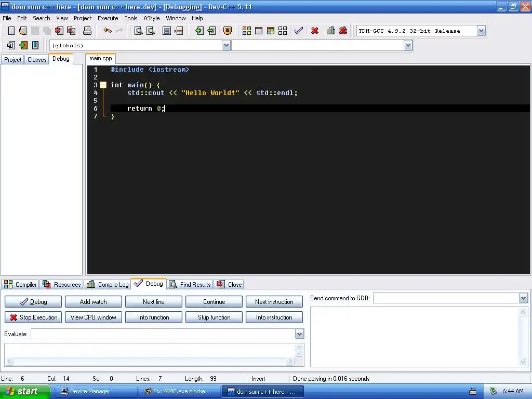Click the Continue button

point(214,302)
